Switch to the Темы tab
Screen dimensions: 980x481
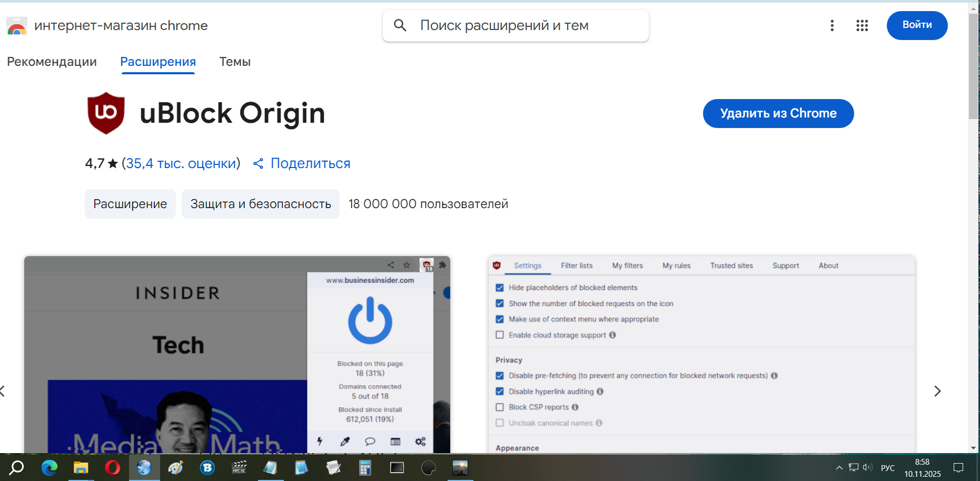point(235,62)
